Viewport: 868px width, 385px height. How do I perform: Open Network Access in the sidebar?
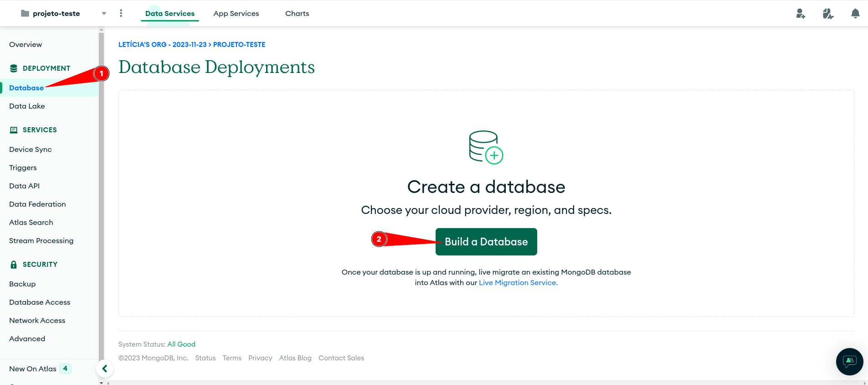pos(37,320)
